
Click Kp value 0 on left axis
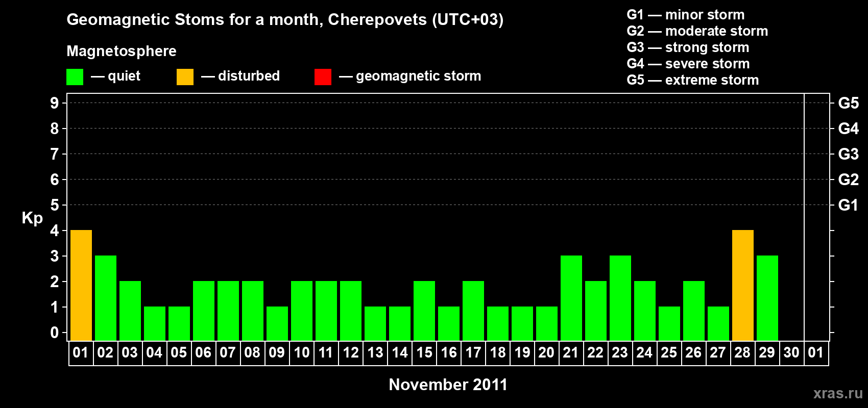55,333
